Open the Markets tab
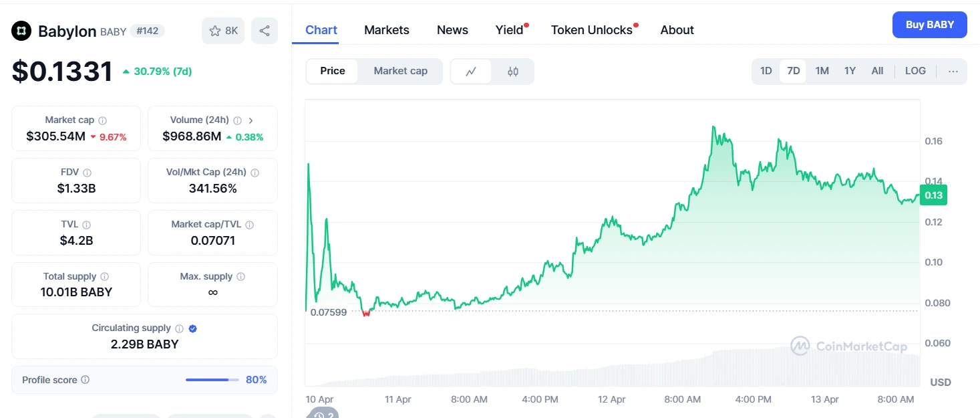This screenshot has height=418, width=980. tap(387, 30)
